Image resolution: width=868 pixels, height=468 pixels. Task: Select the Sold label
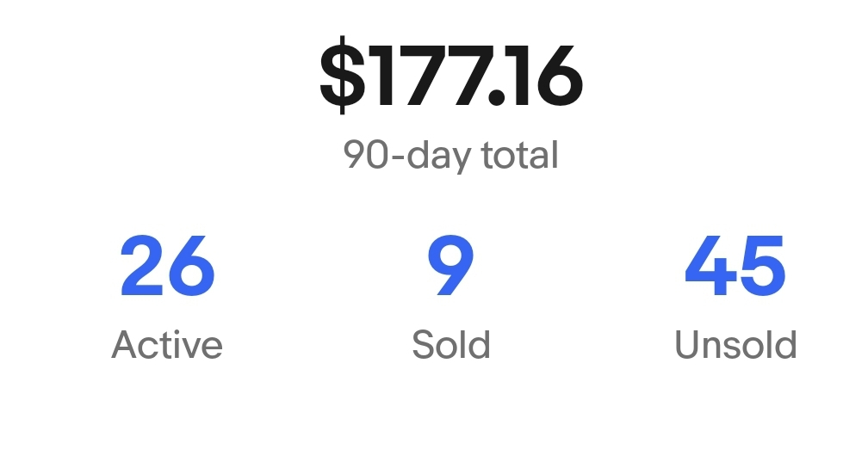point(450,345)
